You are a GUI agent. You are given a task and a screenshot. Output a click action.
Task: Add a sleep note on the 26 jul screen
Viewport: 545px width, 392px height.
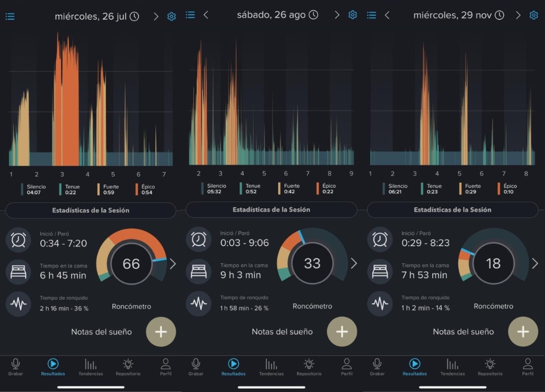click(x=160, y=332)
